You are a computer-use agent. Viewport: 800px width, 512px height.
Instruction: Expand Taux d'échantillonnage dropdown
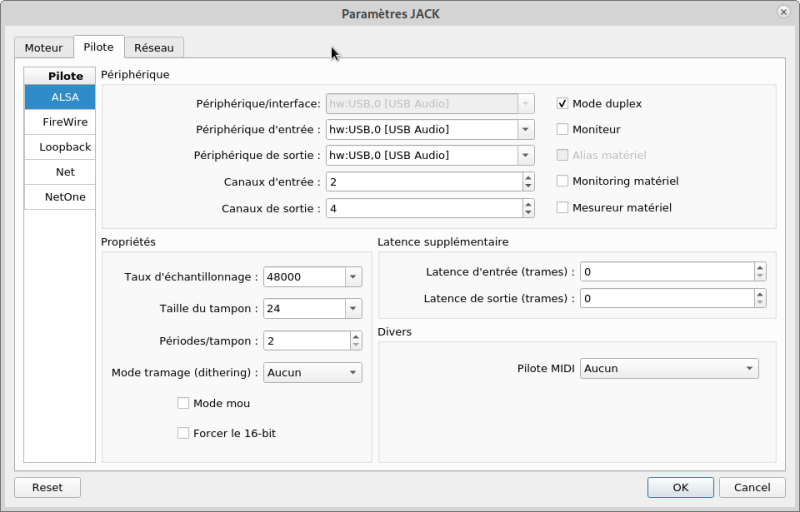[353, 277]
